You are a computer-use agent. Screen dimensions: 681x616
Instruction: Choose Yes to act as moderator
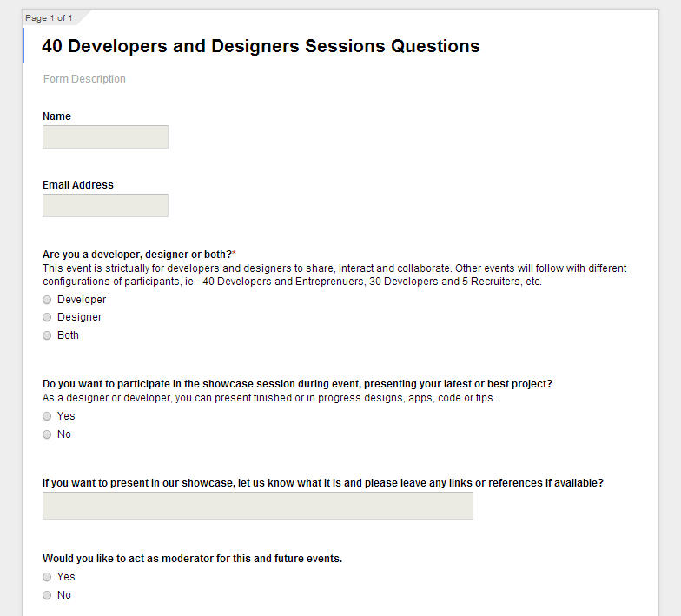tap(47, 577)
